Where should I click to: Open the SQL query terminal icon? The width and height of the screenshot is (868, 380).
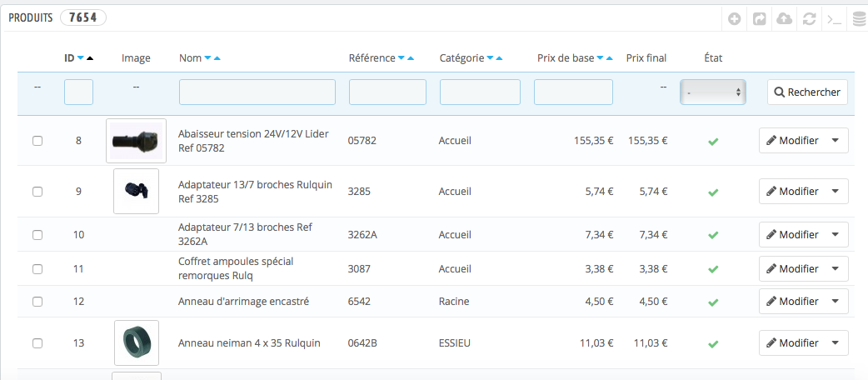click(x=834, y=19)
